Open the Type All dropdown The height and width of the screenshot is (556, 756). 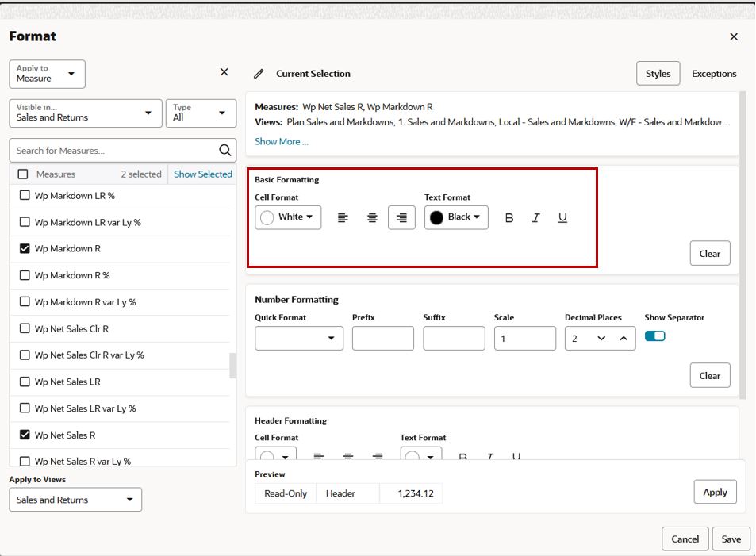tap(201, 113)
